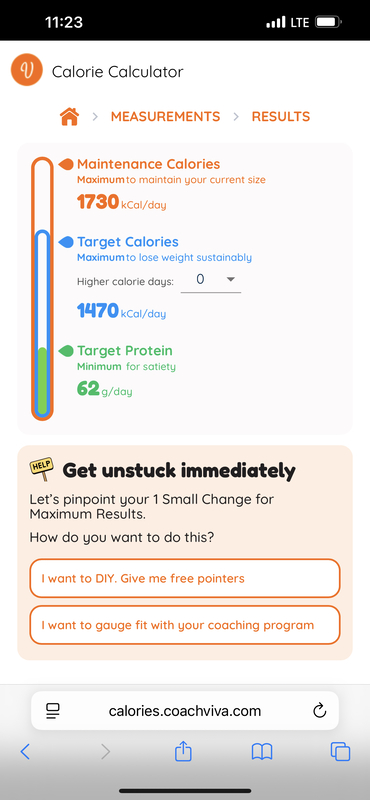Image resolution: width=370 pixels, height=800 pixels.
Task: Tap the vertical calorie gauge bar
Action: (x=42, y=289)
